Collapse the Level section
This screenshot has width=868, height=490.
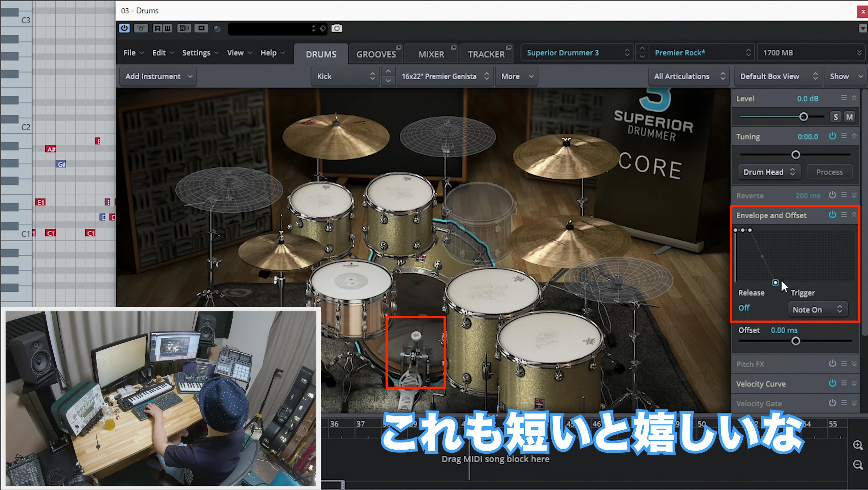854,98
